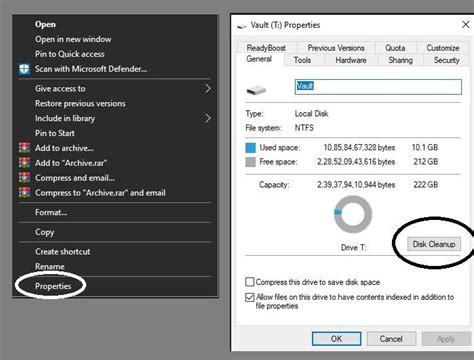
Task: Click drive icon in Properties title bar
Action: point(242,26)
